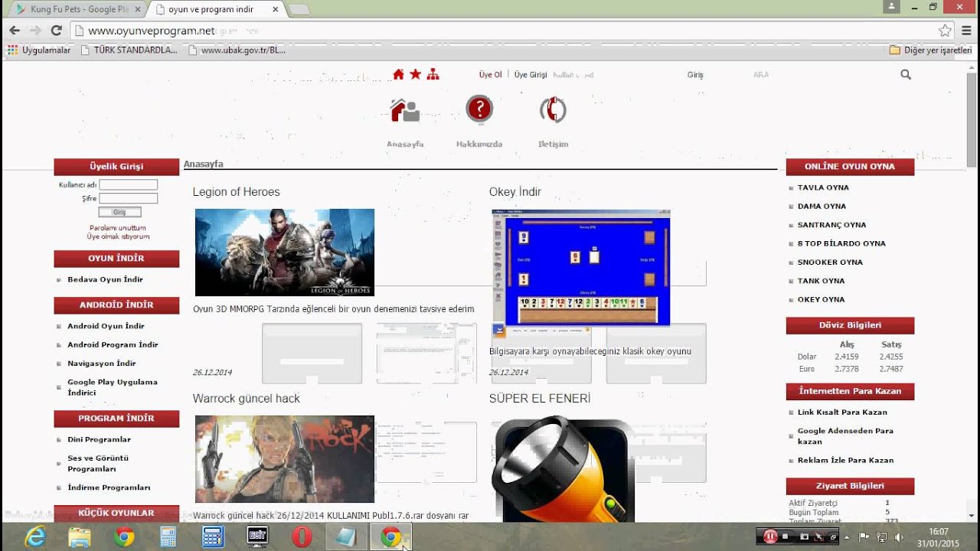980x551 pixels.
Task: Open Android Program İndir link
Action: [113, 344]
